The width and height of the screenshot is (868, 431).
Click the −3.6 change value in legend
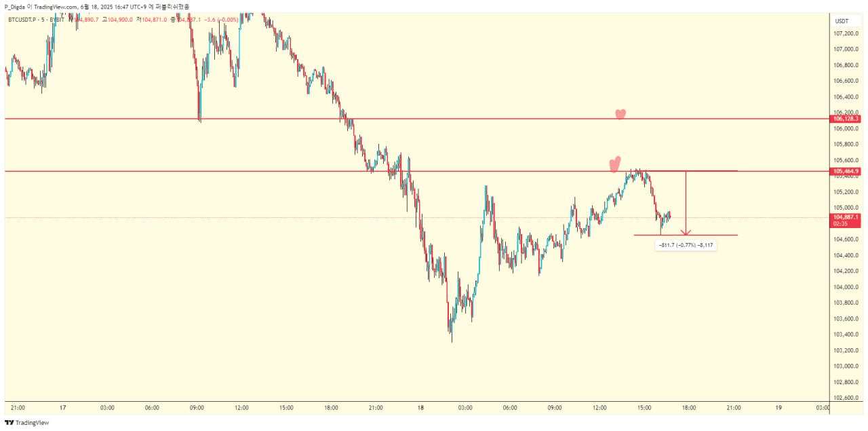coord(210,20)
